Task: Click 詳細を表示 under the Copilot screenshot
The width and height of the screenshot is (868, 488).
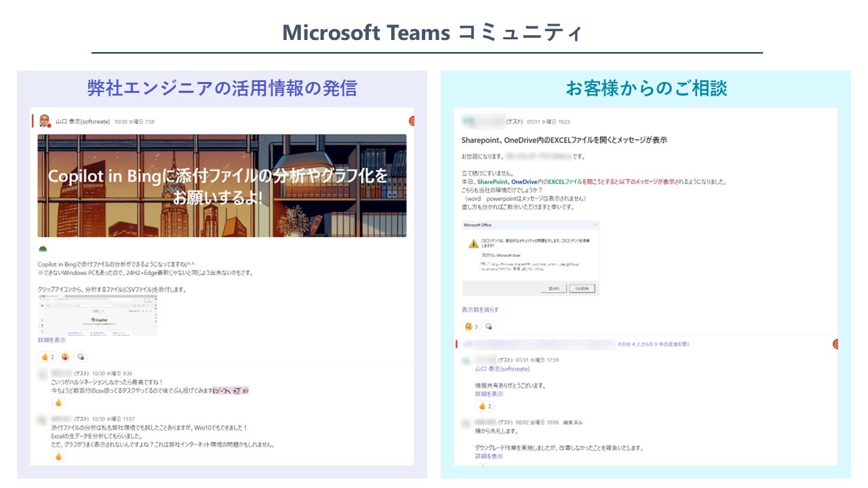Action: [x=52, y=340]
